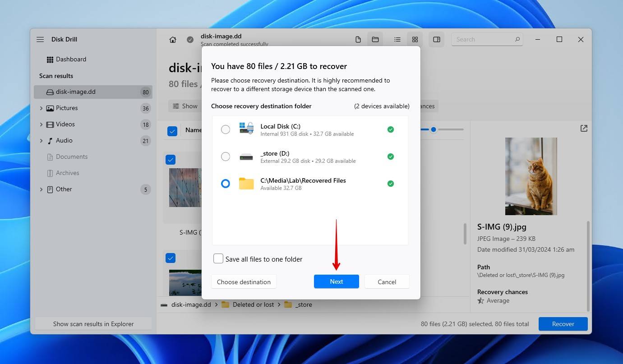Switch to folder view icon in toolbar
The image size is (623, 364).
[375, 40]
